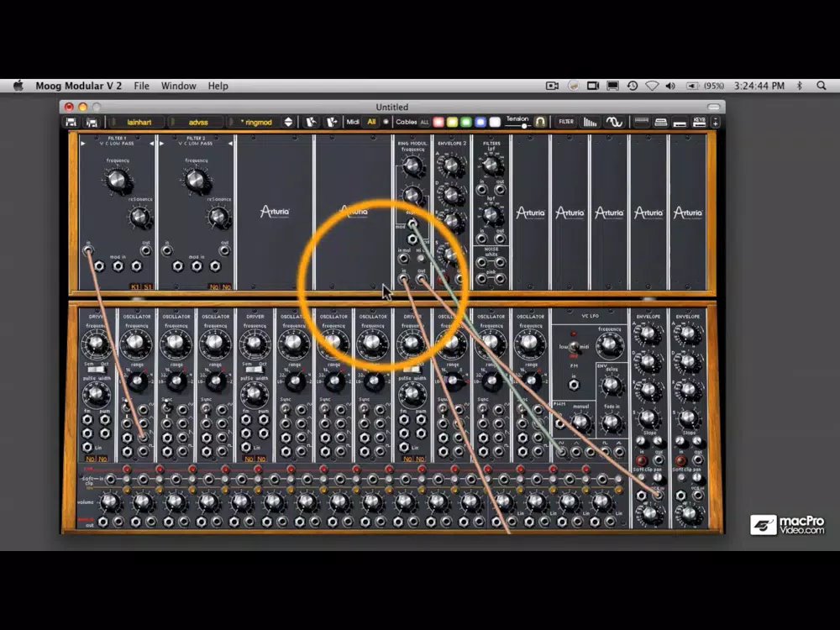Screen dimensions: 840x630
Task: Click Filter 1 right type arrow
Action: pos(151,144)
